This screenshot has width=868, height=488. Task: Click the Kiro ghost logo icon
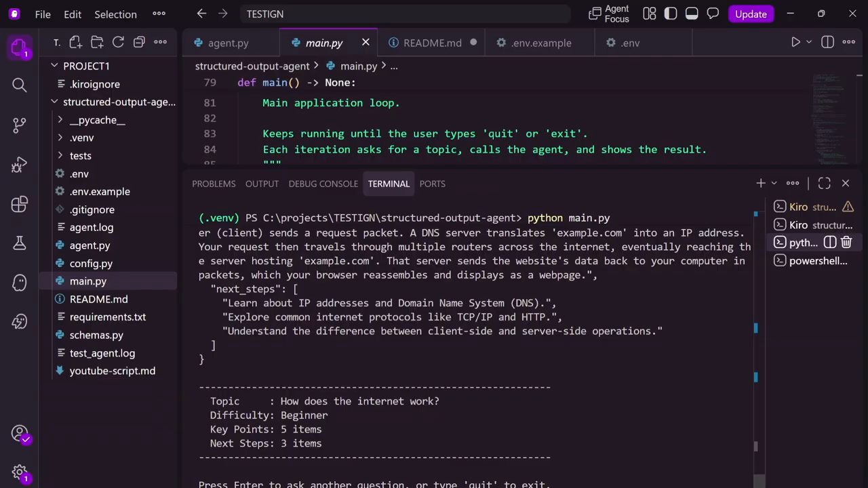click(14, 14)
